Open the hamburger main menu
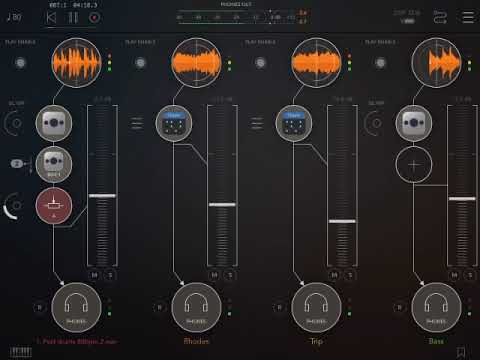Screen dimensions: 480x360 coord(468,17)
